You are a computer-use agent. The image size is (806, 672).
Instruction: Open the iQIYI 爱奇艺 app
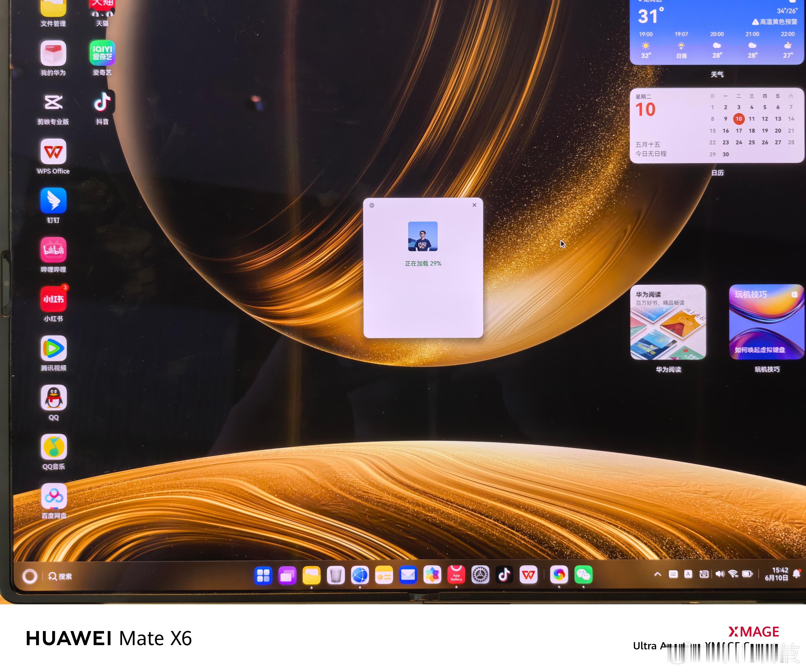click(102, 53)
